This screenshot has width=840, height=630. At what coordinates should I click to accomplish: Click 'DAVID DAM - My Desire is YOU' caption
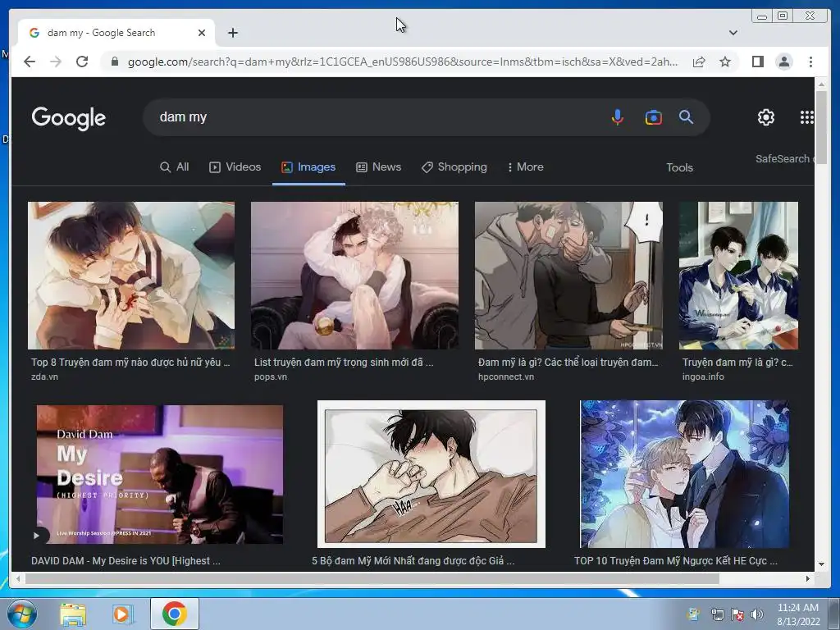[x=126, y=561]
